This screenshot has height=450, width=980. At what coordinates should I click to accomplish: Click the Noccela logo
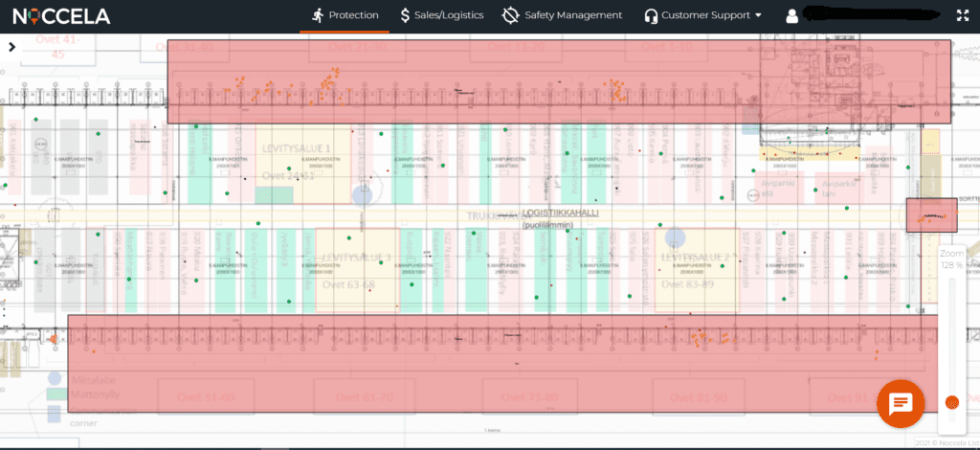(x=62, y=16)
